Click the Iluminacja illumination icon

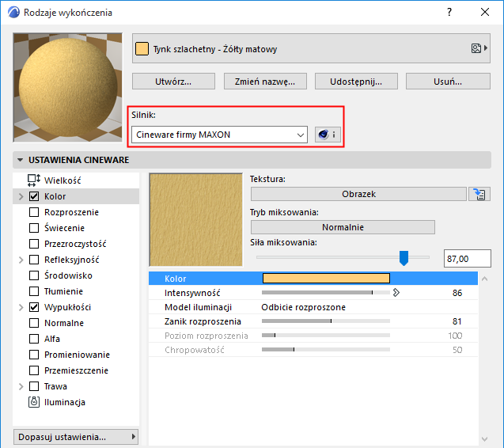click(x=34, y=402)
